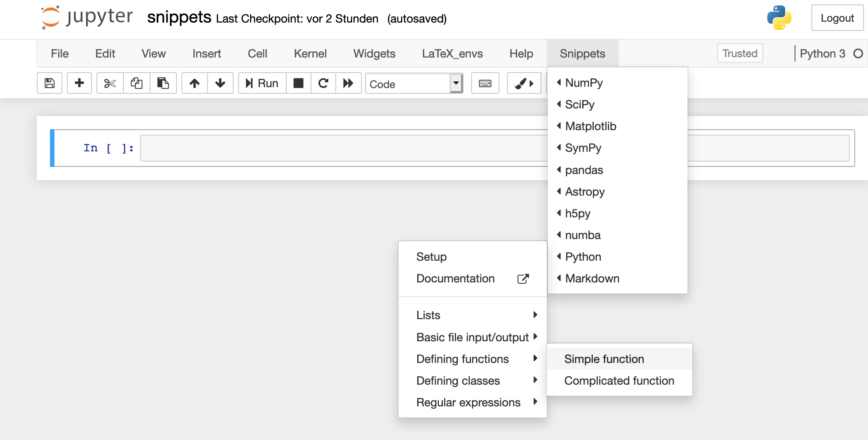Screen dimensions: 868x440
Task: Expand Regular expressions submenu
Action: click(472, 402)
